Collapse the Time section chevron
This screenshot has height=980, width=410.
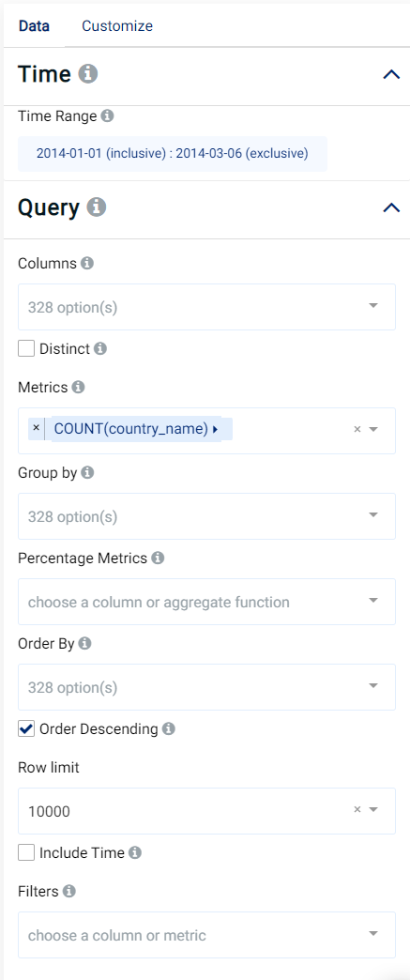[x=391, y=74]
